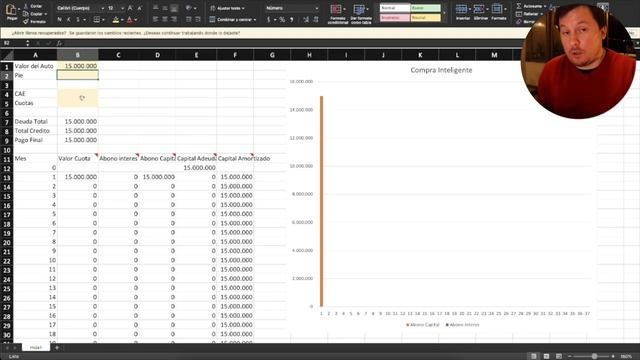This screenshot has height=360, width=640.
Task: Align cell content to top
Action: (x=156, y=8)
